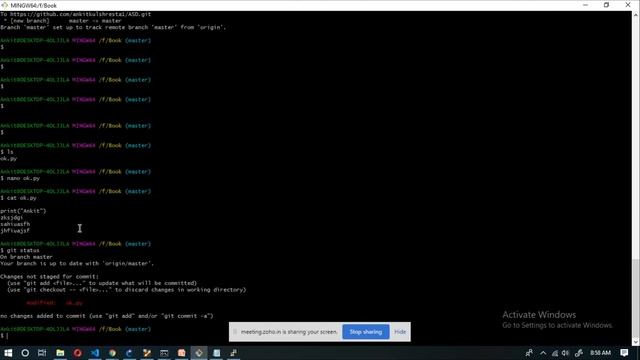The height and width of the screenshot is (360, 640).
Task: Click the '$ ls' command line
Action: click(7, 152)
